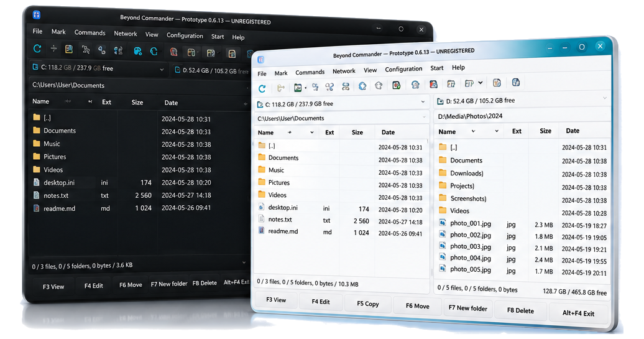Image resolution: width=644 pixels, height=339 pixels.
Task: Click F3 View button in dark window
Action: (x=53, y=286)
